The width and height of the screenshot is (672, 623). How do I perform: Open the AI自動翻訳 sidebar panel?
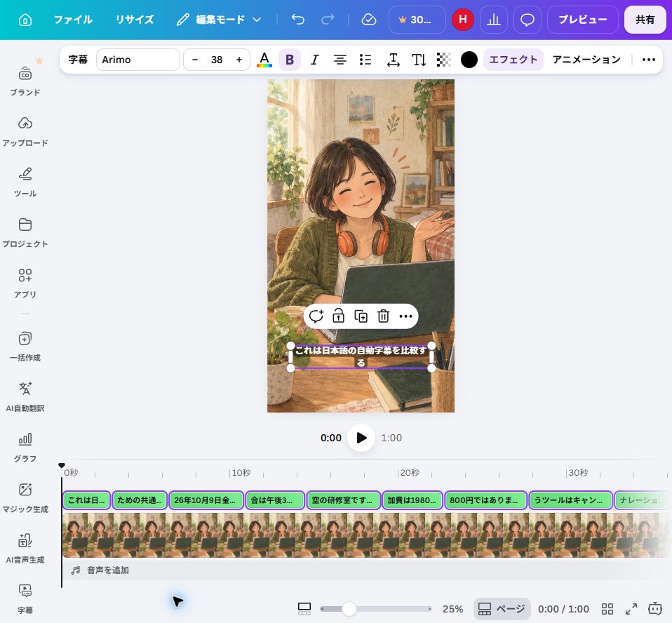click(x=25, y=397)
